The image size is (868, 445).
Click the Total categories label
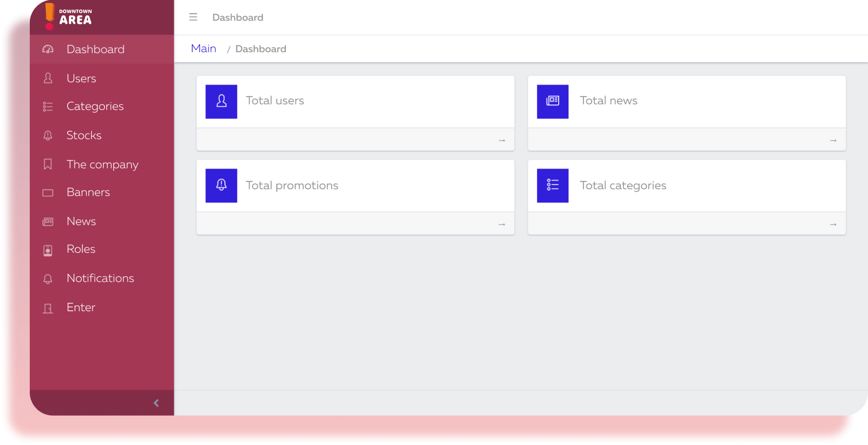pyautogui.click(x=623, y=185)
